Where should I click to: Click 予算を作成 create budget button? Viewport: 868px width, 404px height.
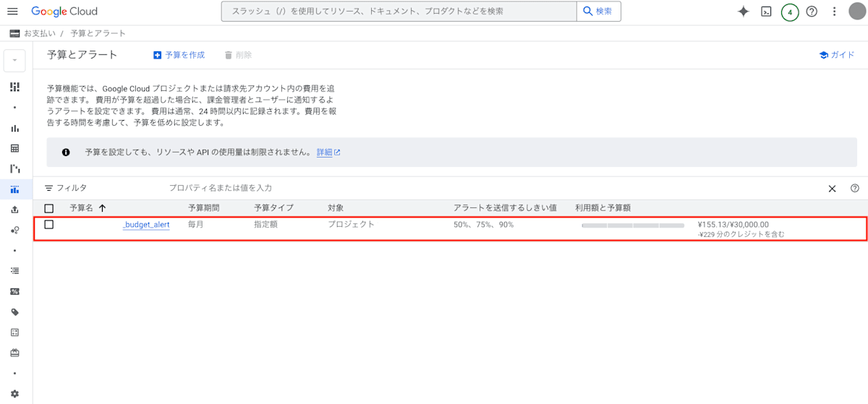(x=179, y=55)
